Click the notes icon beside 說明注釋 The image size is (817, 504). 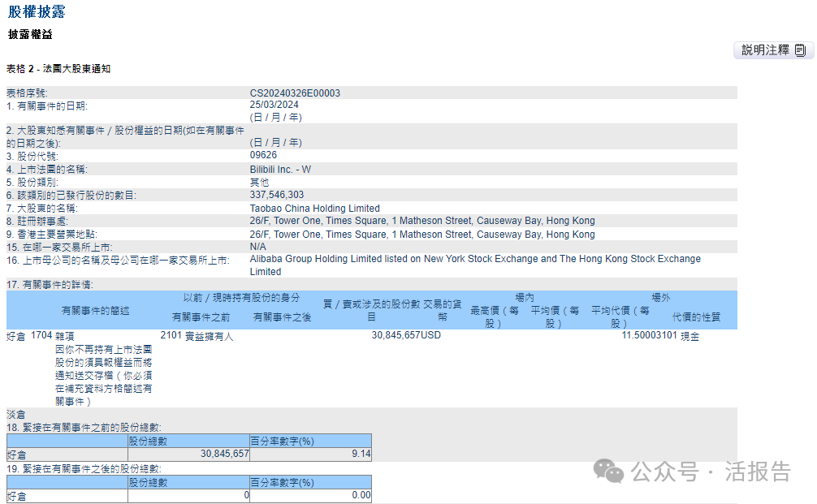(800, 50)
